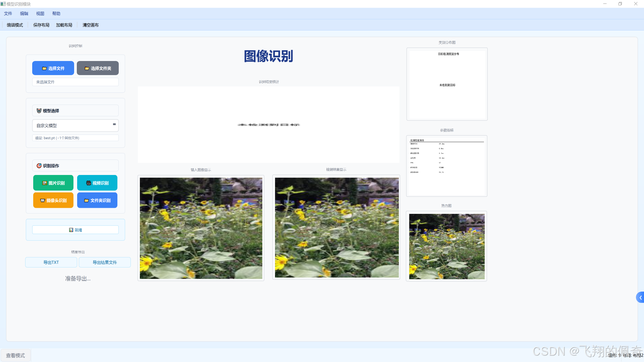The width and height of the screenshot is (644, 362).
Task: Start 图片识别 with the green button
Action: tap(53, 183)
